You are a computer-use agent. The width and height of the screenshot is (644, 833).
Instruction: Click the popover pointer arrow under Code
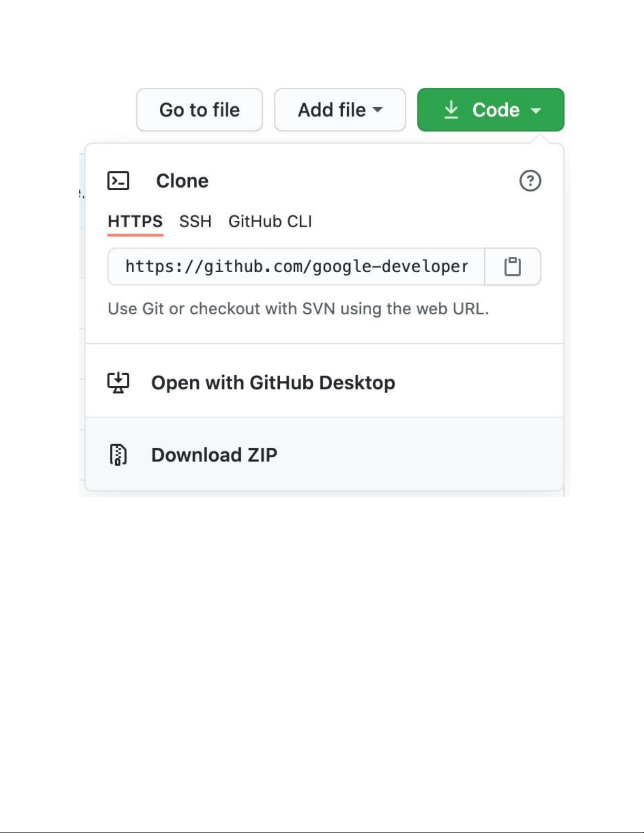[540, 139]
